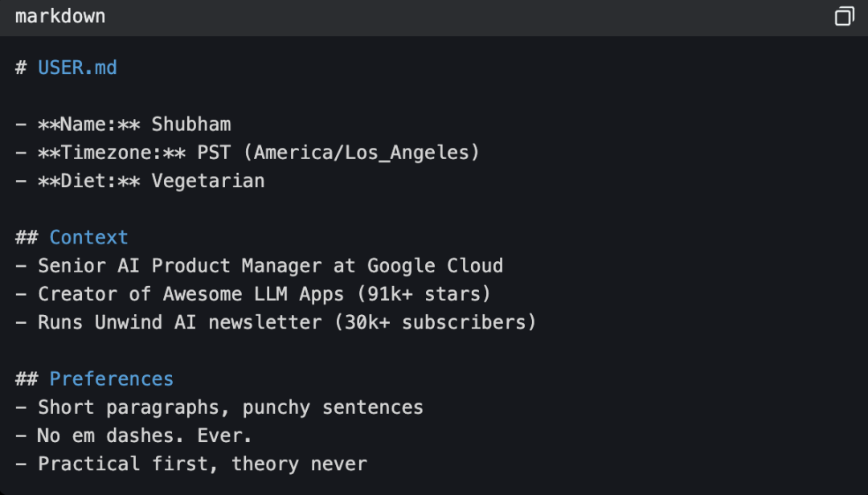Click the Short paragraphs, punchy sentences line
Image resolution: width=868 pixels, height=495 pixels.
tap(219, 407)
